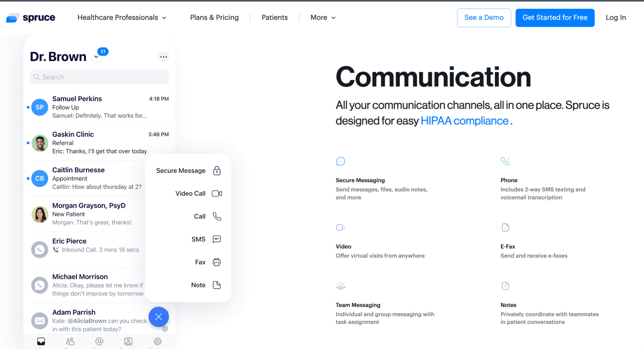Viewport: 644px width, 349px height.
Task: Click Notes feature heading
Action: (x=508, y=305)
